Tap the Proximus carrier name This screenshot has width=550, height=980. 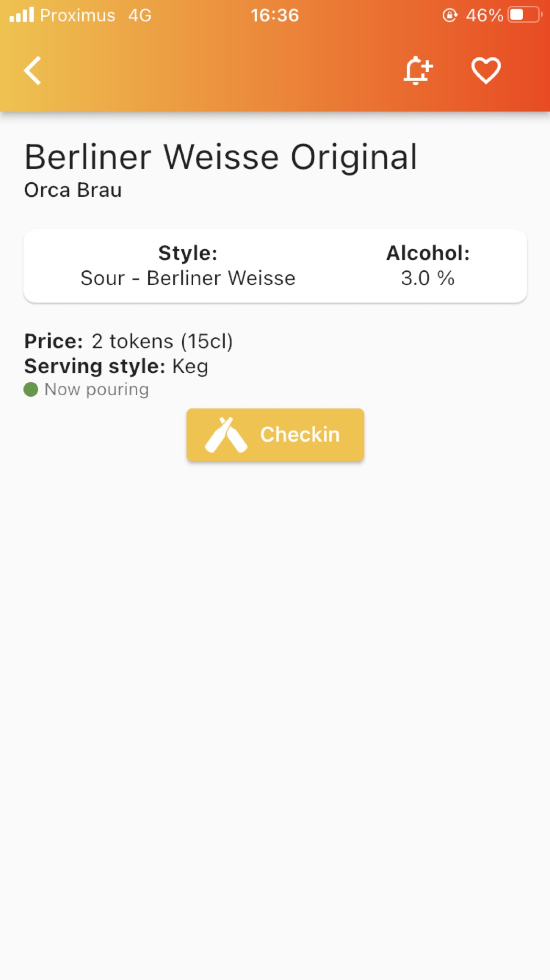[77, 15]
